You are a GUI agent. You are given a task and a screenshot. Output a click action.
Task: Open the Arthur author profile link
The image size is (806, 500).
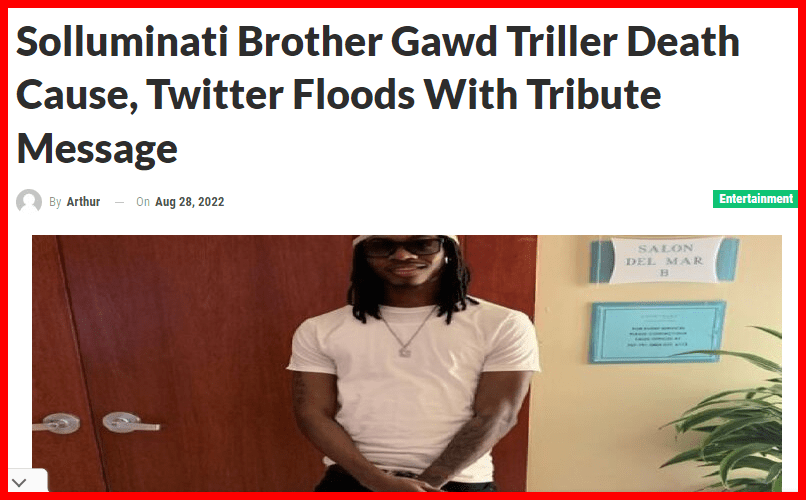(83, 202)
